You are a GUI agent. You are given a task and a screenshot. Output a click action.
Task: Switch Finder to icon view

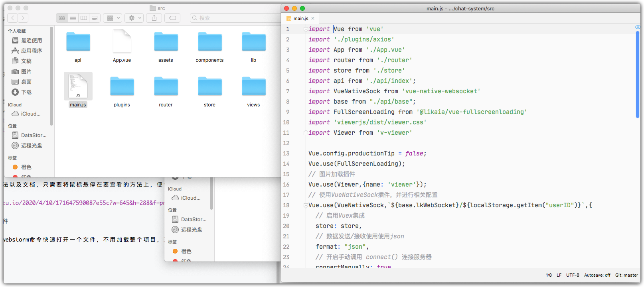pyautogui.click(x=62, y=18)
